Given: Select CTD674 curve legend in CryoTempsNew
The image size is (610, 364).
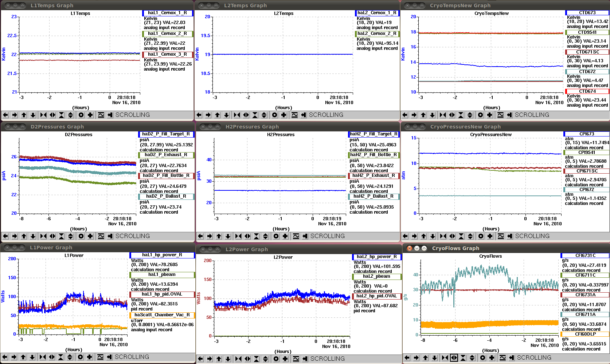Looking at the screenshot, I should [x=587, y=91].
